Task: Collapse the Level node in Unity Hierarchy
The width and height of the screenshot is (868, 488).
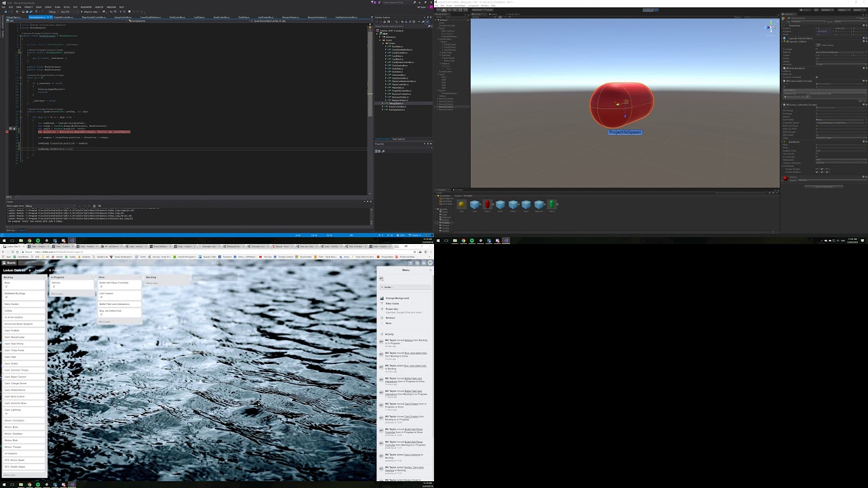Action: click(x=439, y=73)
